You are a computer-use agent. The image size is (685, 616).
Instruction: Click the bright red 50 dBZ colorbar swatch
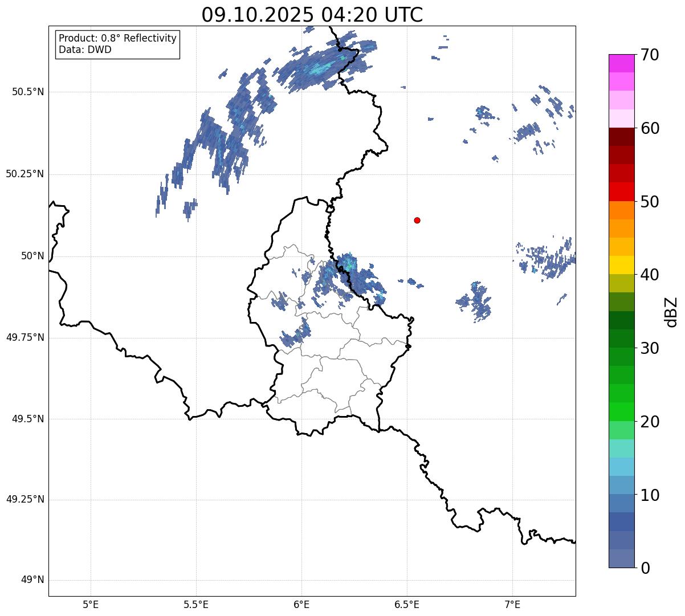(x=621, y=191)
